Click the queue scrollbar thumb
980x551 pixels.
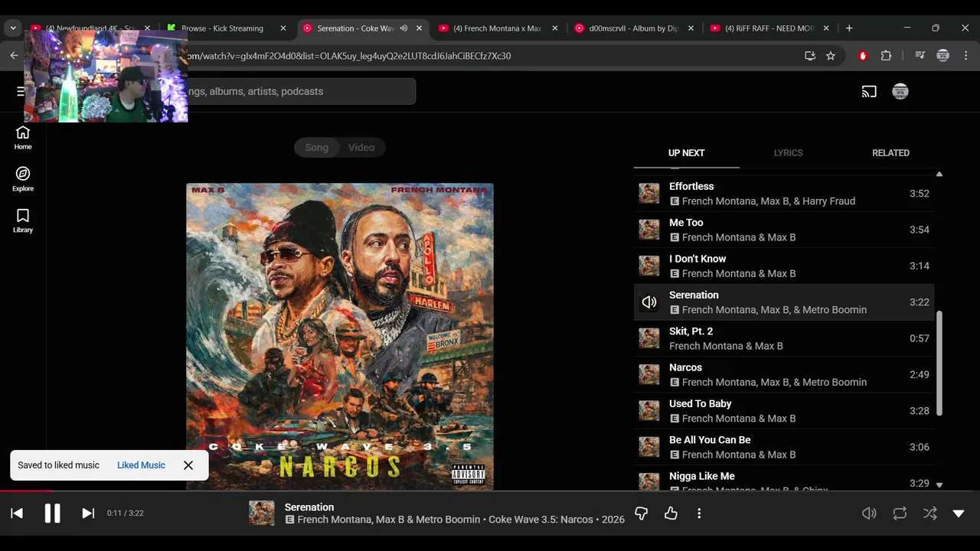point(939,364)
